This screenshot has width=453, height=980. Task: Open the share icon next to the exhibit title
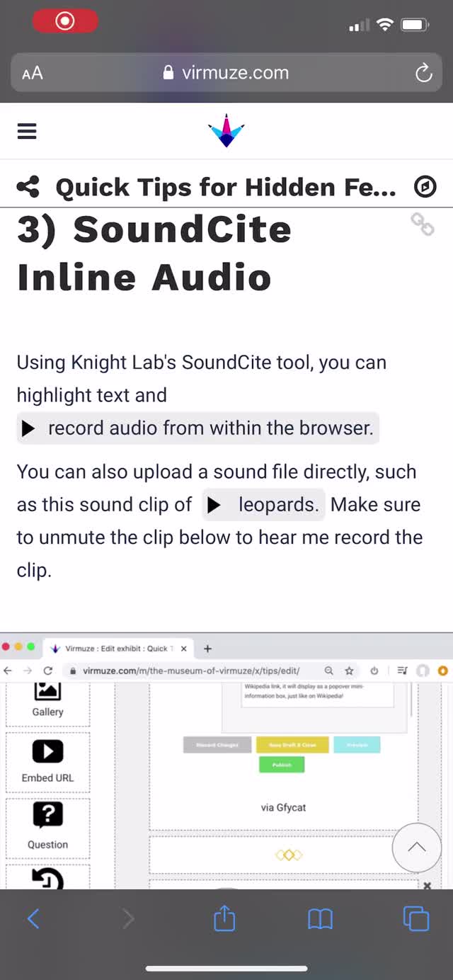point(28,187)
